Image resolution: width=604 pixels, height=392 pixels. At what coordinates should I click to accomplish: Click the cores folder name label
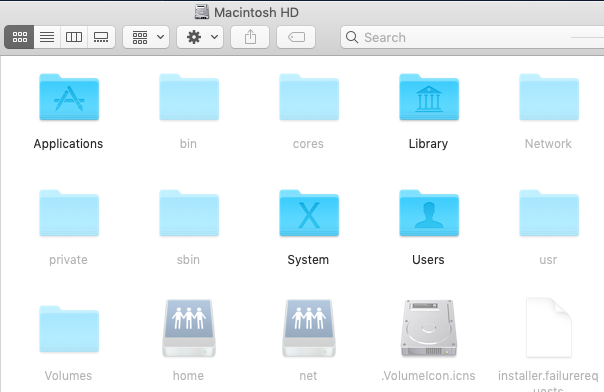pyautogui.click(x=308, y=144)
